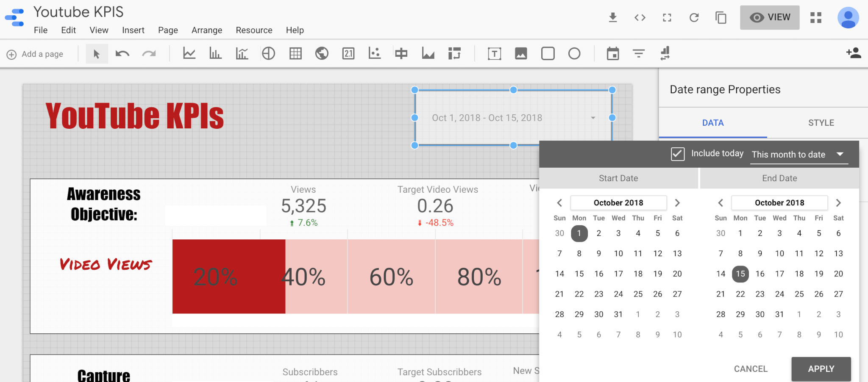Click the Youtube KPIS report name
The height and width of the screenshot is (382, 868).
(x=78, y=12)
